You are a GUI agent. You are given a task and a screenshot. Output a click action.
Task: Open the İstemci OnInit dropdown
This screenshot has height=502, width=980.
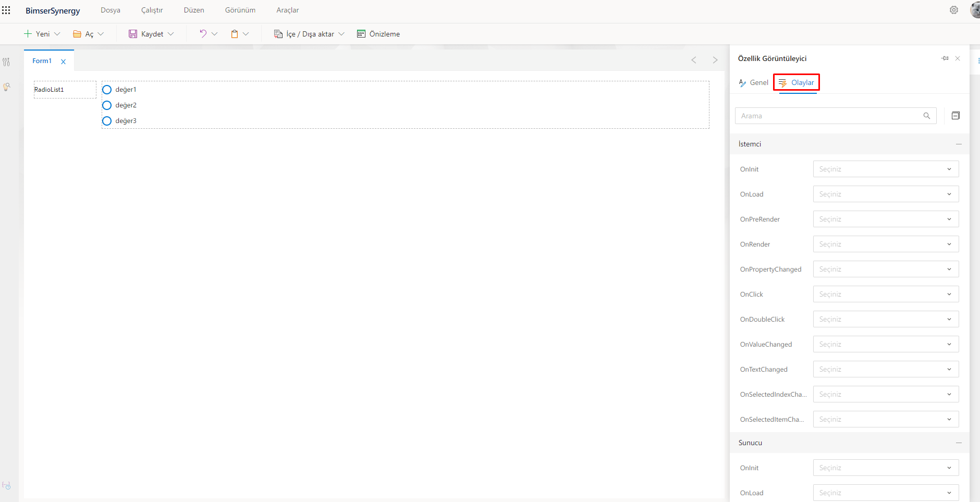click(x=886, y=169)
